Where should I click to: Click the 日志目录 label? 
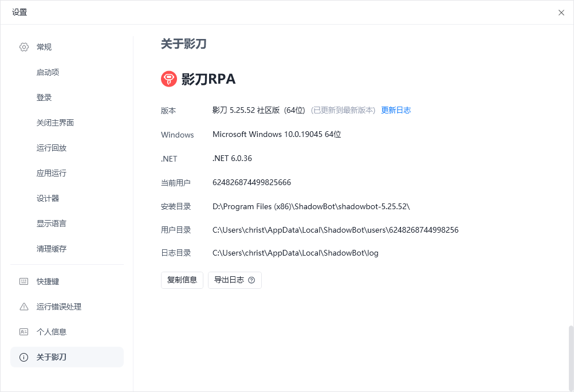coord(176,253)
